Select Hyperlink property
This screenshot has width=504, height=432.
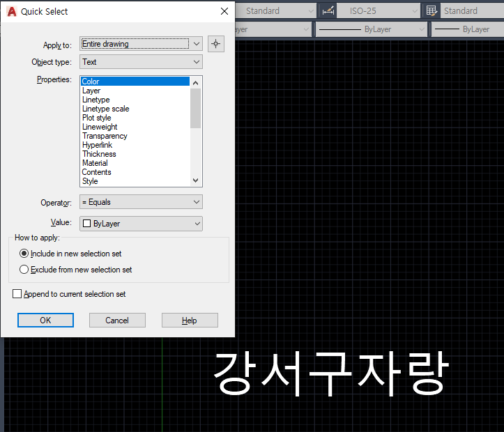135,145
